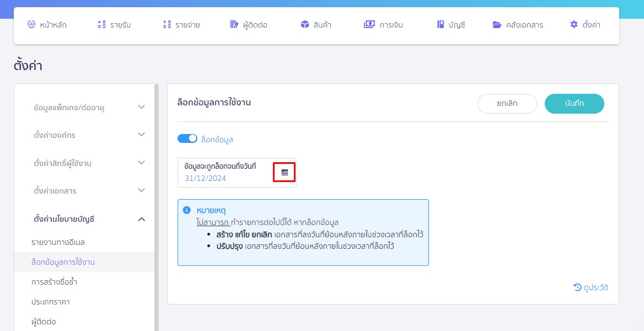Click ตั้งค่านโยบายบัญชี sidebar heading
The height and width of the screenshot is (331, 644).
pos(64,219)
